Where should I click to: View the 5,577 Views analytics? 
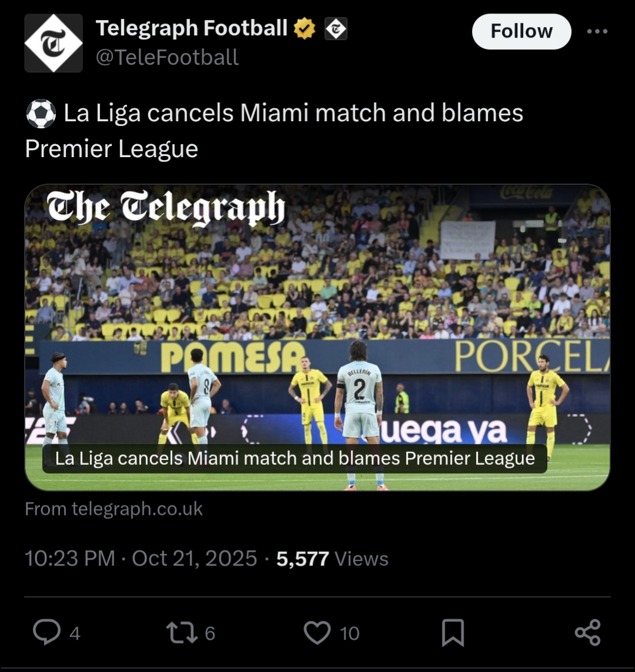(x=333, y=558)
